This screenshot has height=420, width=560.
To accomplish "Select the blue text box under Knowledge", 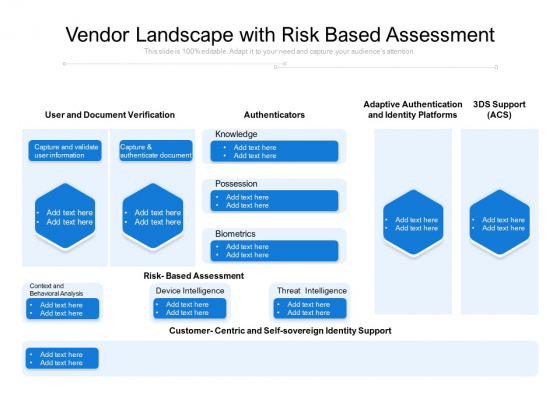I will [x=274, y=151].
